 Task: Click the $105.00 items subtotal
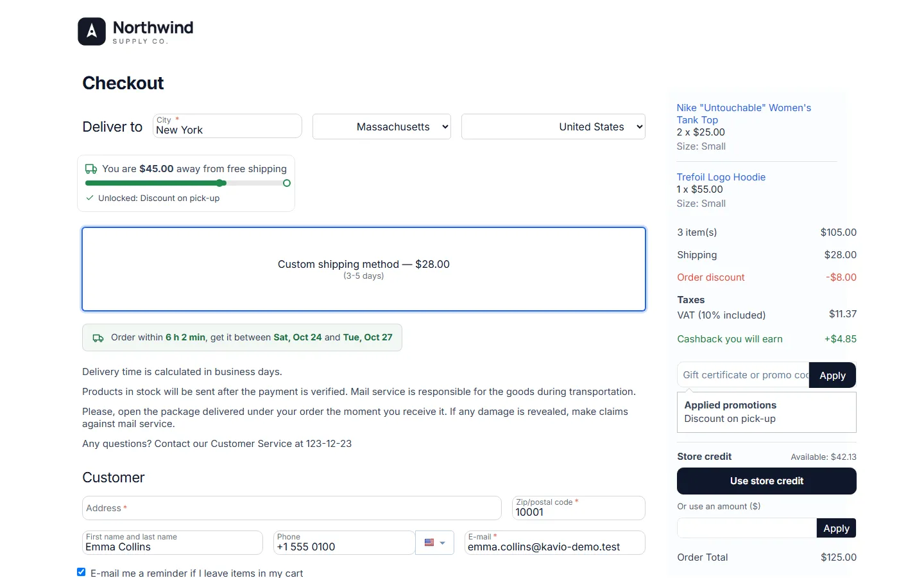pyautogui.click(x=838, y=232)
